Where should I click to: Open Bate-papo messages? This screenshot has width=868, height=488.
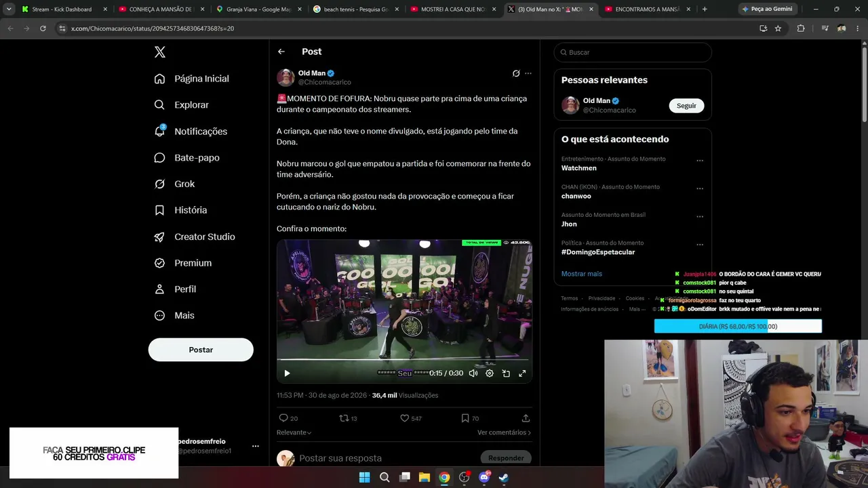[186, 158]
